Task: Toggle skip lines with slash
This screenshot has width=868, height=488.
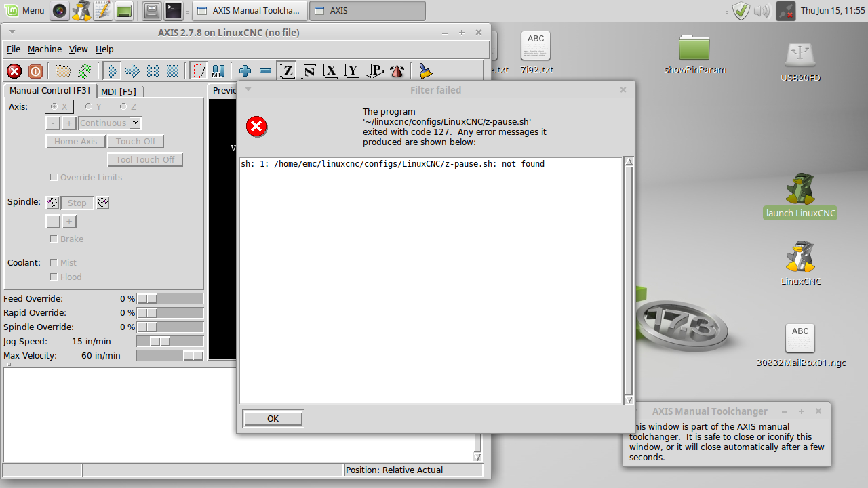Action: pyautogui.click(x=199, y=70)
